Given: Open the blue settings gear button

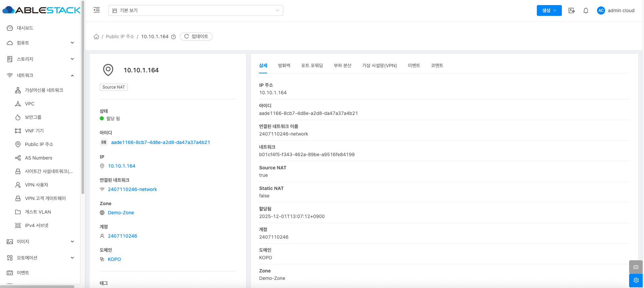Looking at the screenshot, I should click(636, 280).
